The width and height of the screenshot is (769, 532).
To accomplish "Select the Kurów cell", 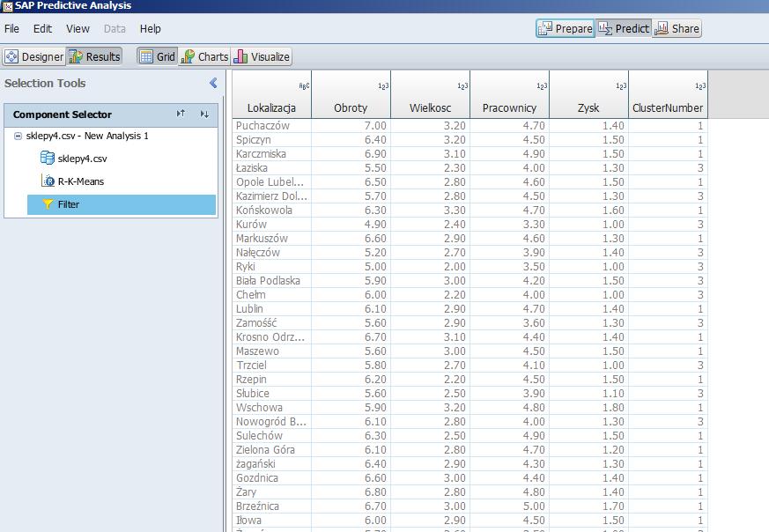I will 271,224.
